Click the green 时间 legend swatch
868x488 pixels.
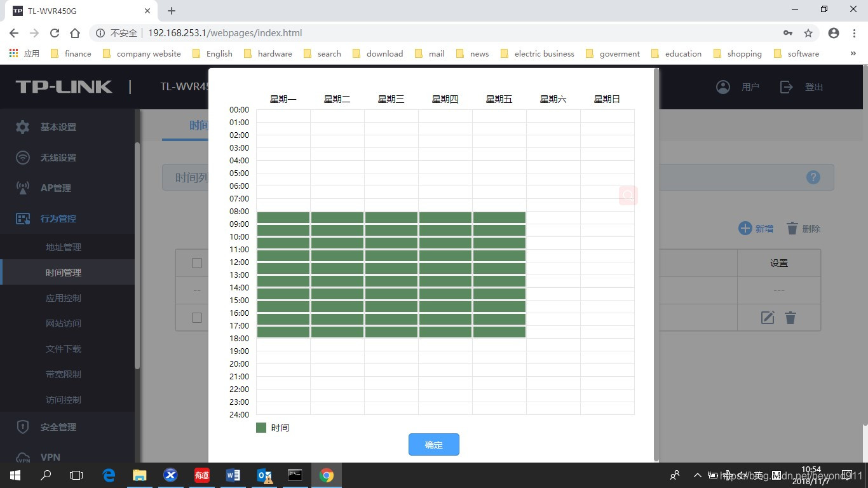coord(261,428)
